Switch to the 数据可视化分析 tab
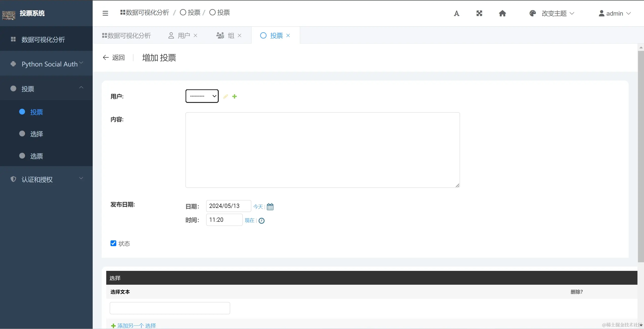644x329 pixels. point(126,35)
